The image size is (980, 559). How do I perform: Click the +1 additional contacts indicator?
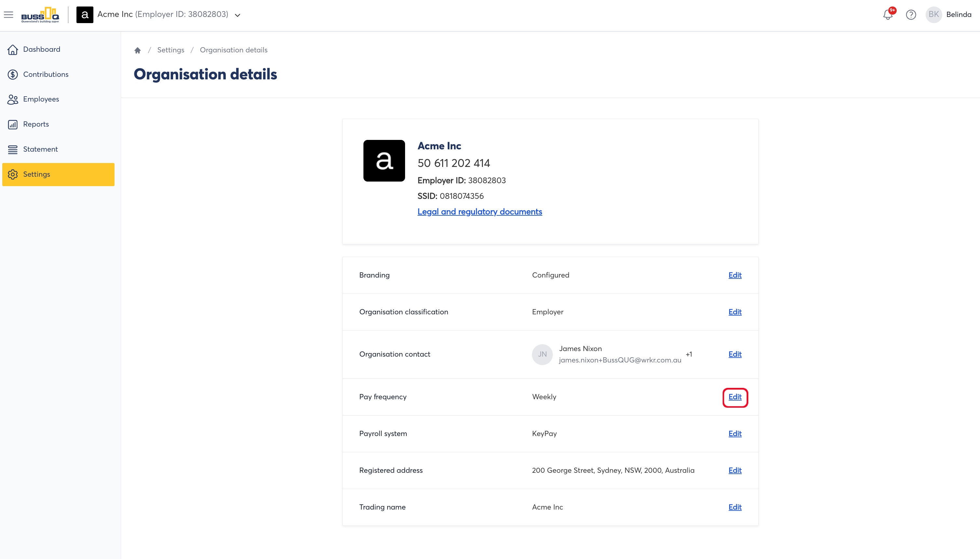[689, 354]
